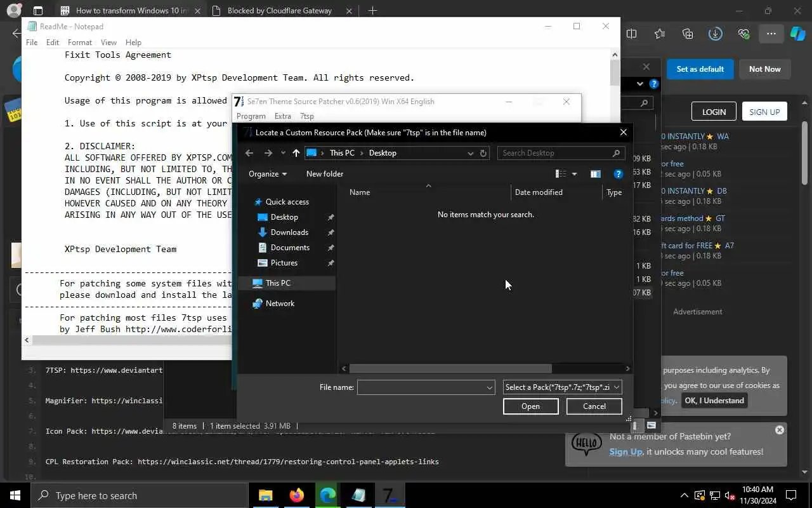The width and height of the screenshot is (812, 508).
Task: Open Edge settings and more menu
Action: (771, 34)
